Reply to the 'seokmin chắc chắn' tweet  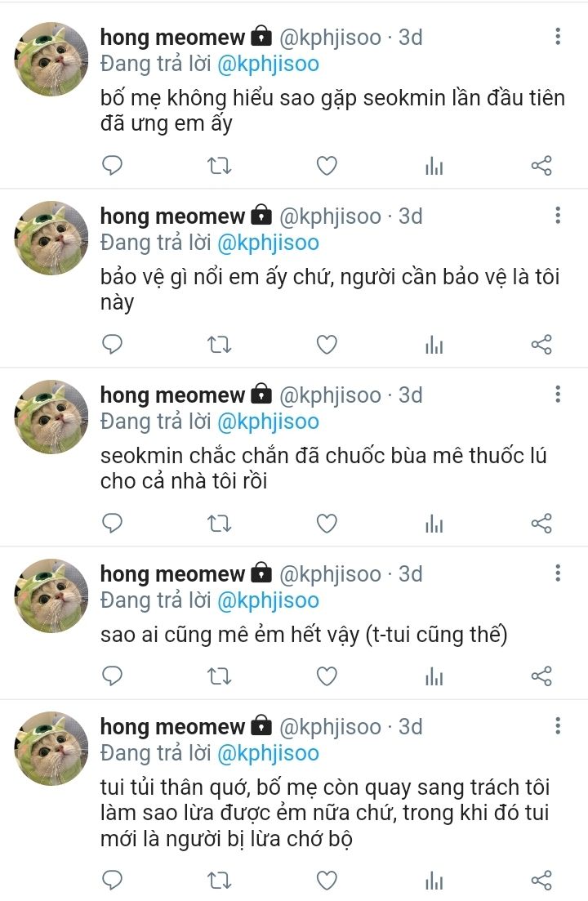coord(112,524)
